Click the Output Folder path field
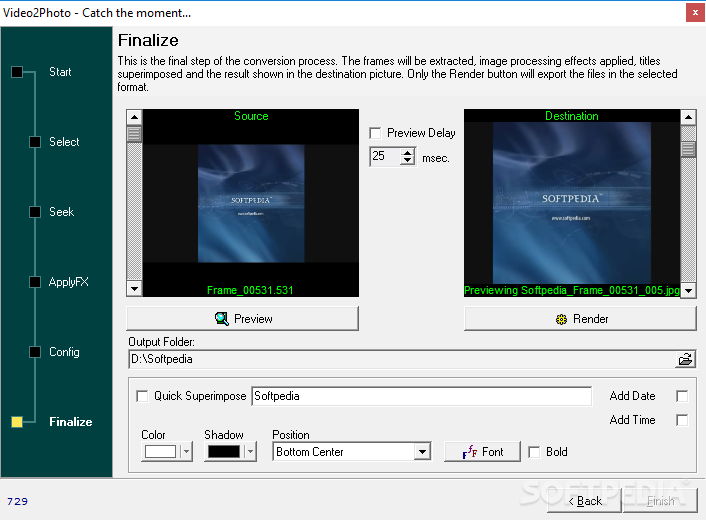 click(x=403, y=359)
